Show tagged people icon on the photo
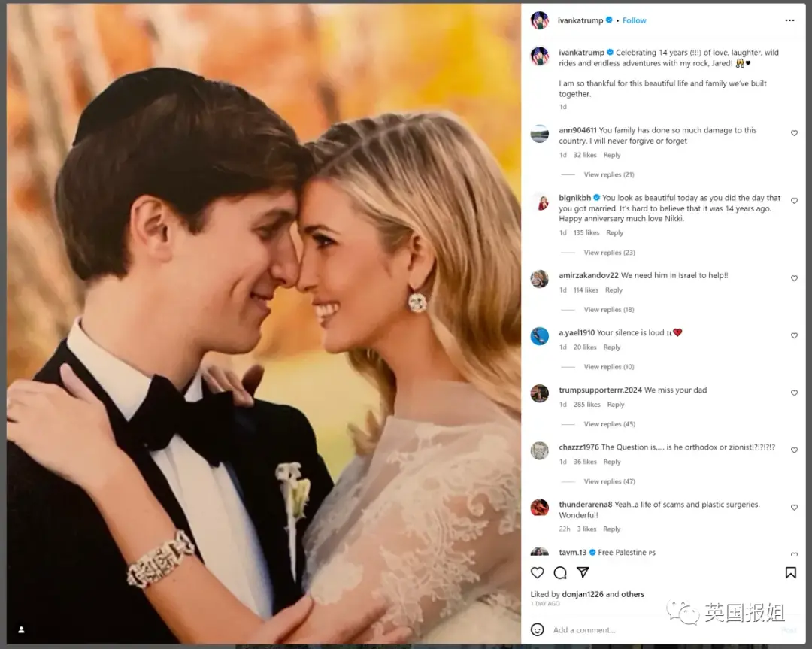 [21, 629]
